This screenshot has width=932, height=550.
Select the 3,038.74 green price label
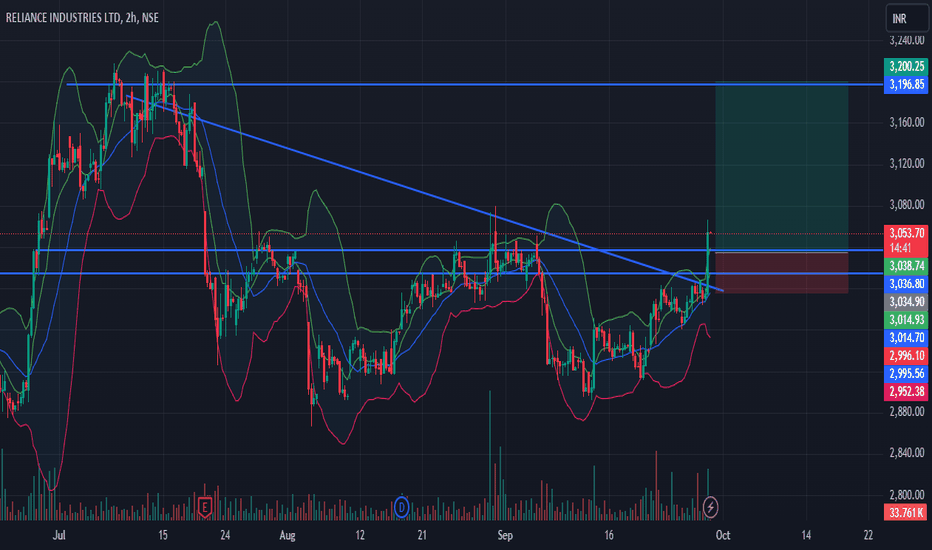coord(906,266)
